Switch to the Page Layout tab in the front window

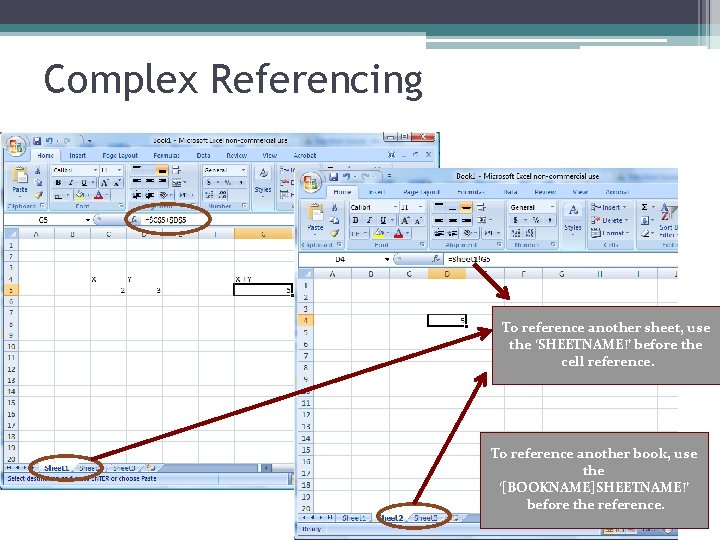pyautogui.click(x=421, y=192)
